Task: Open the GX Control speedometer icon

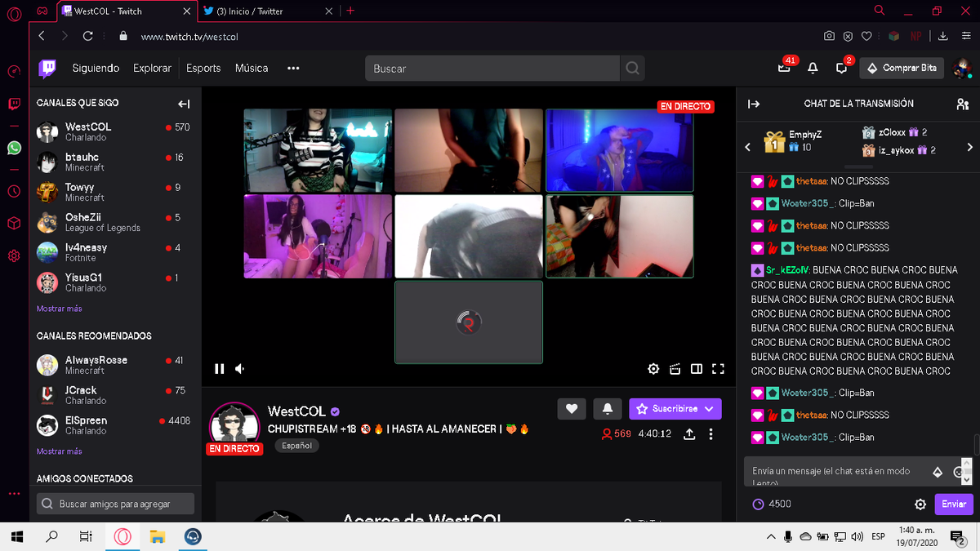Action: (14, 72)
